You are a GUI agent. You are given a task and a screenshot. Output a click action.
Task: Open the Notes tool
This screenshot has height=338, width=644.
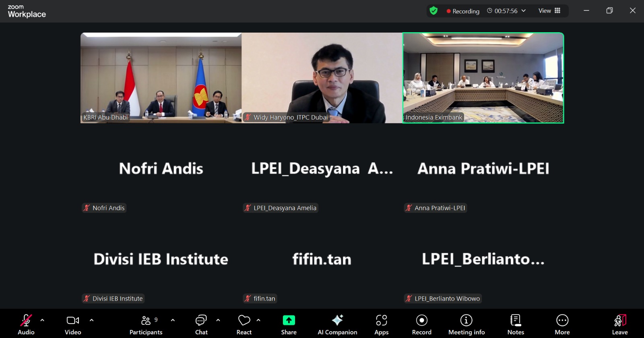(x=515, y=324)
